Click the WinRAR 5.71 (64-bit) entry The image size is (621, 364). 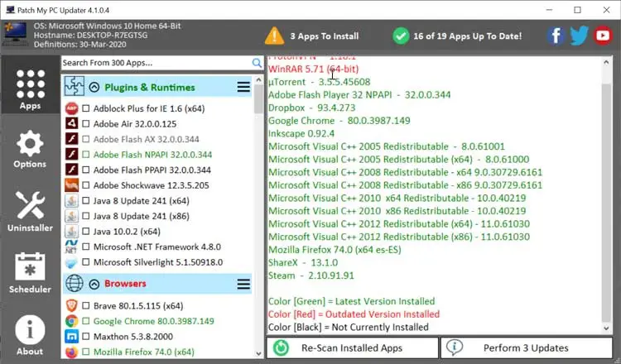point(313,69)
